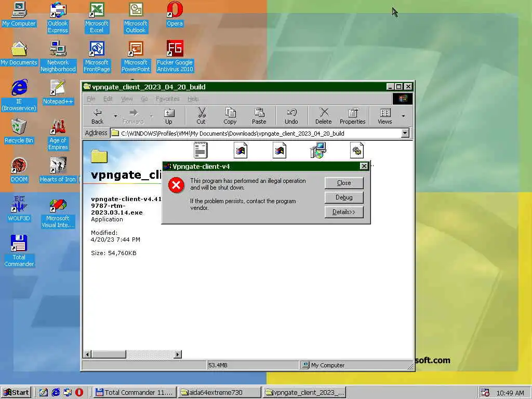Select the Age of Empires shortcut

[x=58, y=135]
